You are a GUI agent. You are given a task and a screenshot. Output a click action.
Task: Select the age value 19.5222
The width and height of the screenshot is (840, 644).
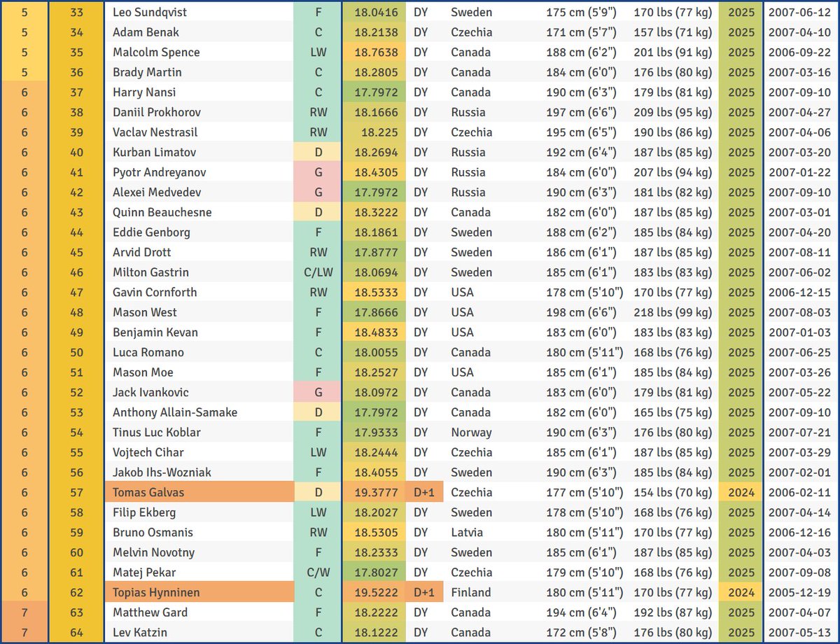pyautogui.click(x=376, y=593)
